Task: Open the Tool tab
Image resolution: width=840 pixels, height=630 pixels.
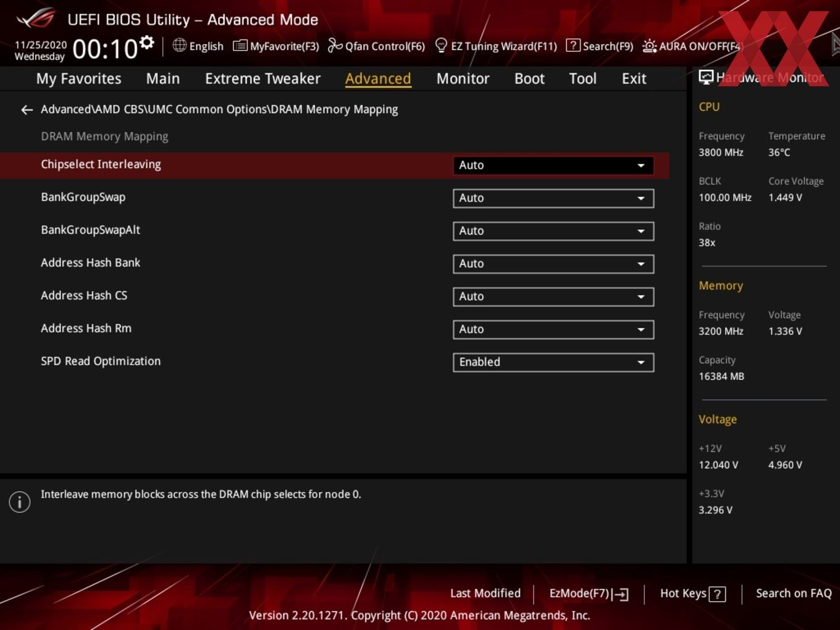Action: [582, 78]
